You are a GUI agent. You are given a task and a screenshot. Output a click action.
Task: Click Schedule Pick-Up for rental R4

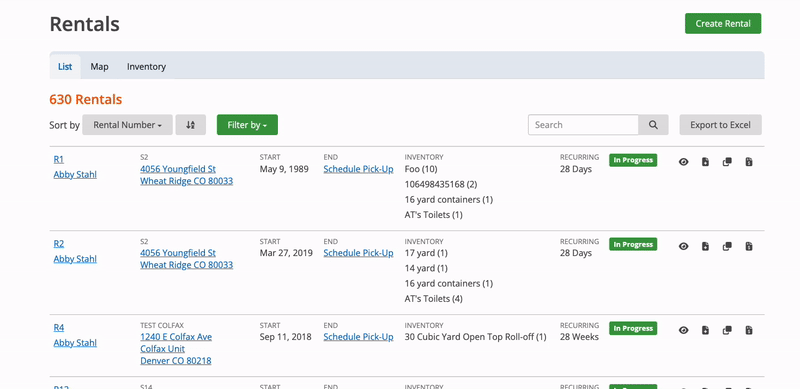(x=358, y=337)
